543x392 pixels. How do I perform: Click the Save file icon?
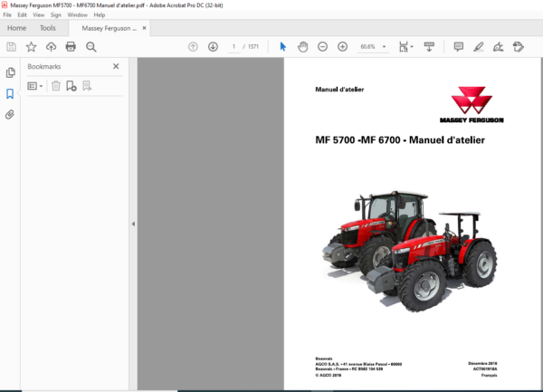pos(11,47)
